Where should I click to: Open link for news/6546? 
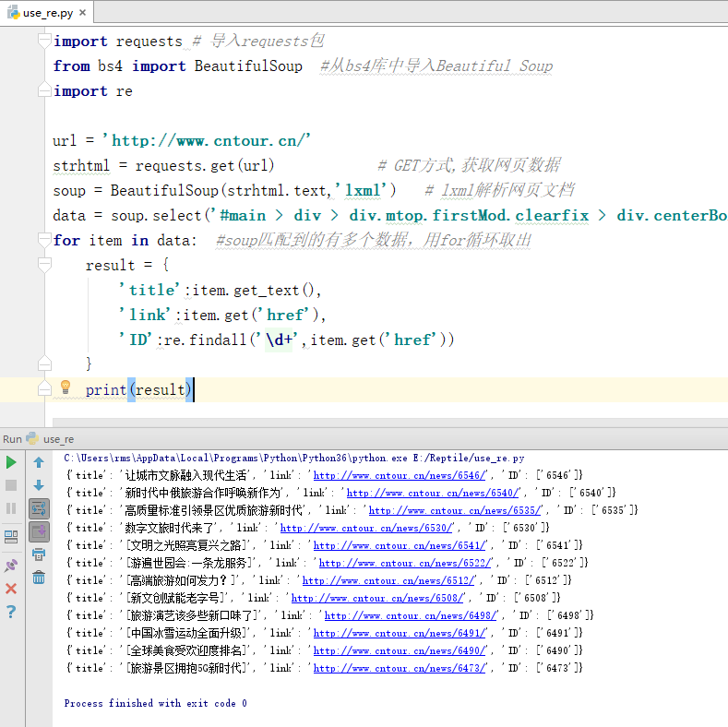(x=400, y=475)
